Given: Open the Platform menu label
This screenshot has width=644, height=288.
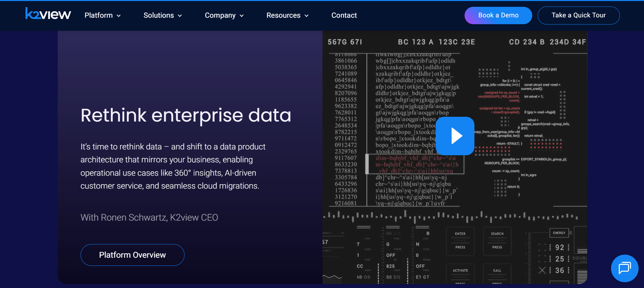Looking at the screenshot, I should [x=99, y=15].
